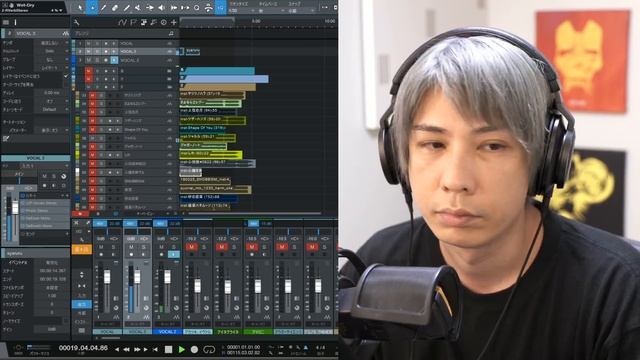Screen dimensions: 640x360
Task: Click the timeline ruler at the top
Action: point(258,22)
